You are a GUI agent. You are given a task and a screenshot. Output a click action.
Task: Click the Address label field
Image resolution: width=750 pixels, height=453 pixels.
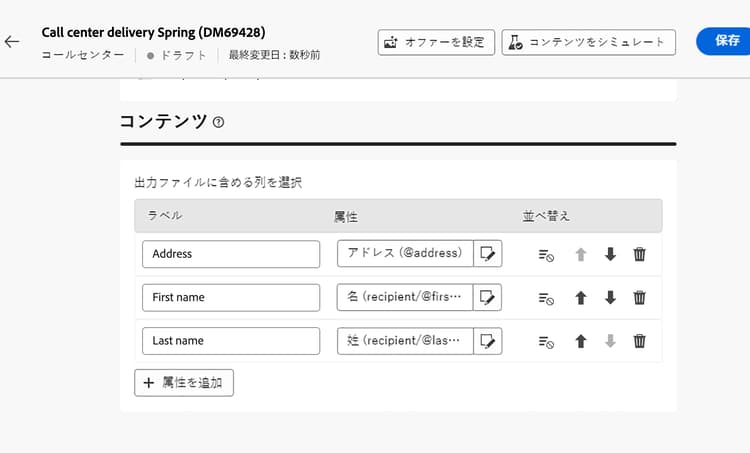(231, 254)
